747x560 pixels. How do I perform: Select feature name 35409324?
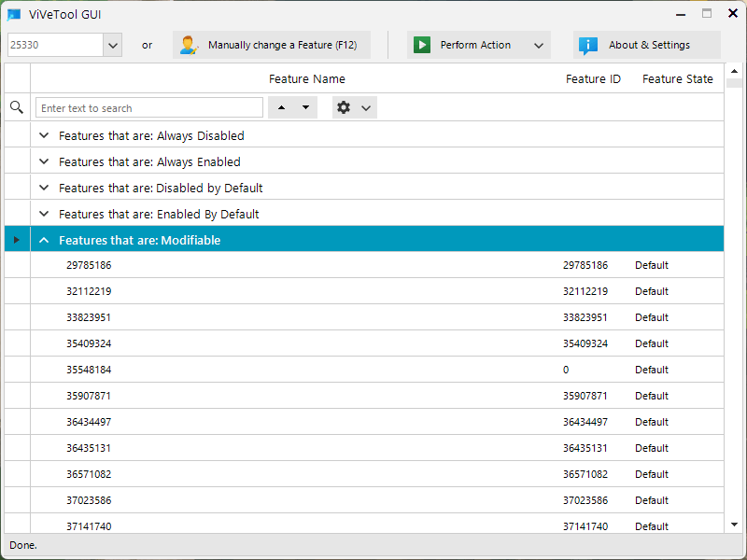coord(89,343)
